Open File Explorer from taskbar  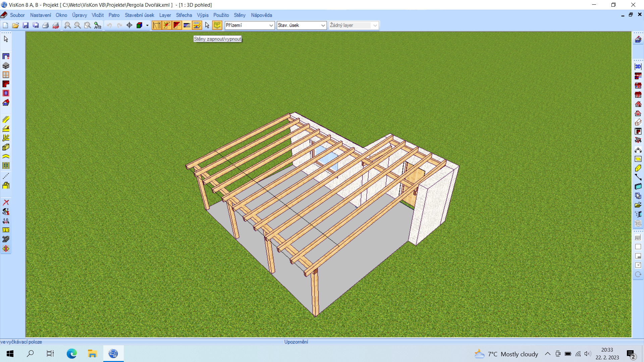click(92, 354)
